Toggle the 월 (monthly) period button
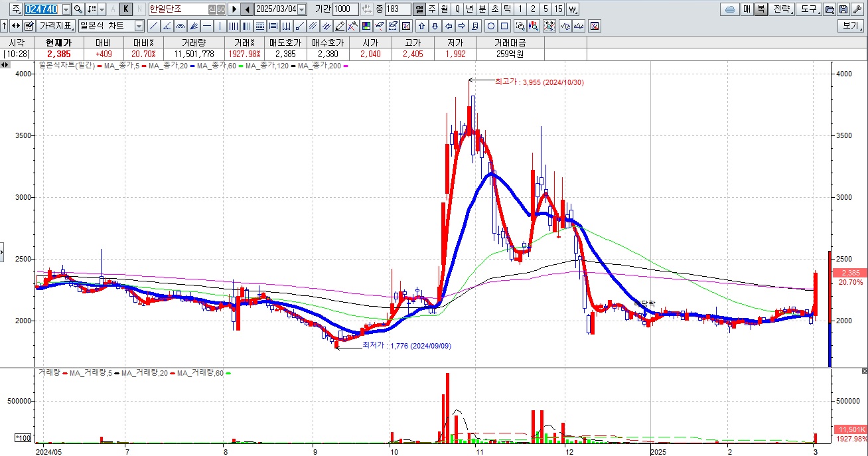 pos(445,9)
